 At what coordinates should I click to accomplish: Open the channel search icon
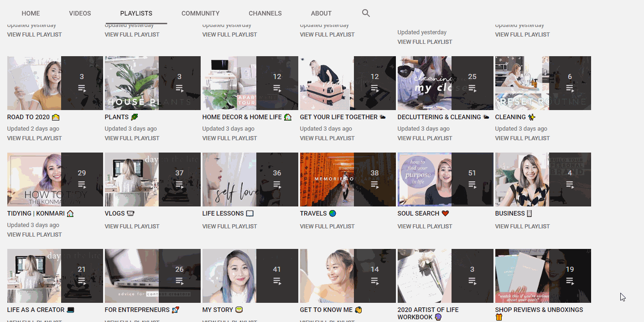[366, 13]
